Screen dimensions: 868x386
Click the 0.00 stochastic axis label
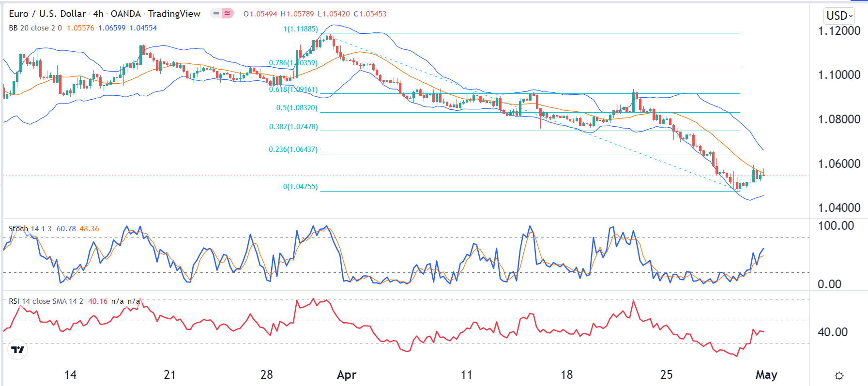pyautogui.click(x=829, y=284)
